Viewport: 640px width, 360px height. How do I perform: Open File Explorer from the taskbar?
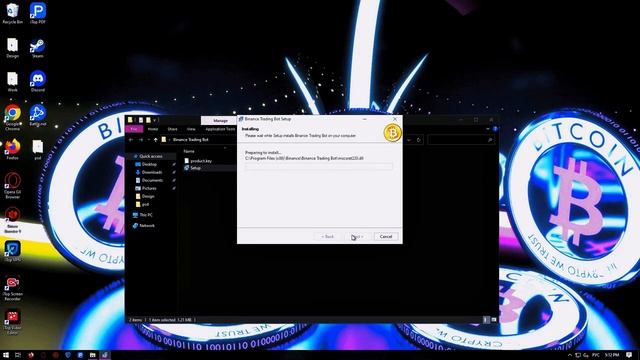[x=93, y=355]
